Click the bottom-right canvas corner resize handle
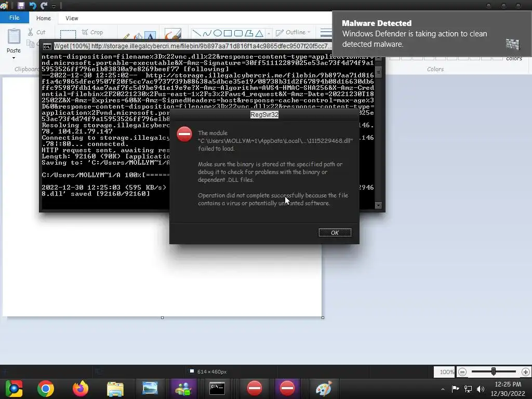 [x=323, y=317]
